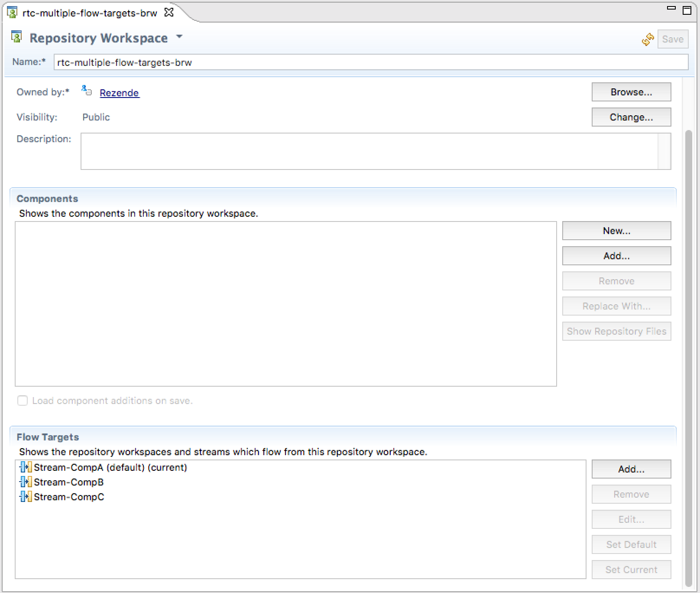Image resolution: width=700 pixels, height=593 pixels.
Task: Click Browse to change owner
Action: click(x=631, y=92)
